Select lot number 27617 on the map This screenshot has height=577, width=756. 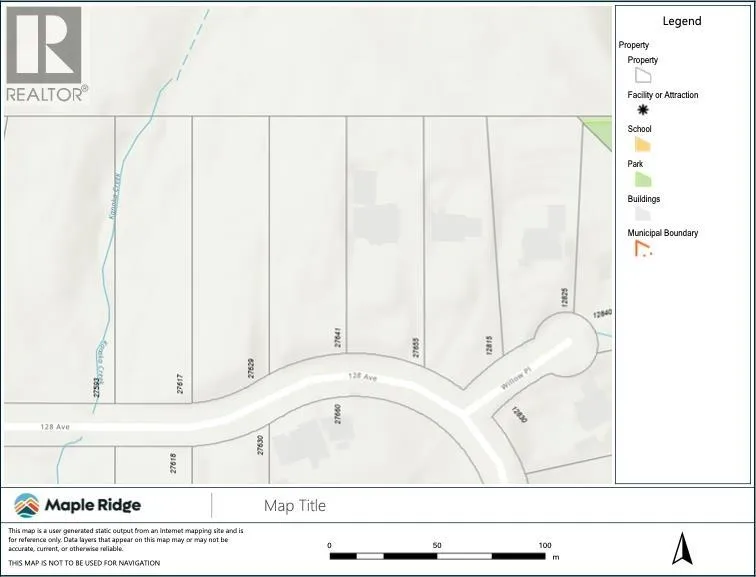[181, 383]
